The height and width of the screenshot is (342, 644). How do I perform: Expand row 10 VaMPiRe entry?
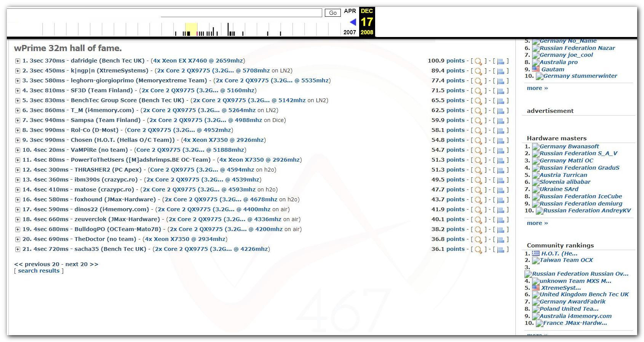click(x=18, y=150)
